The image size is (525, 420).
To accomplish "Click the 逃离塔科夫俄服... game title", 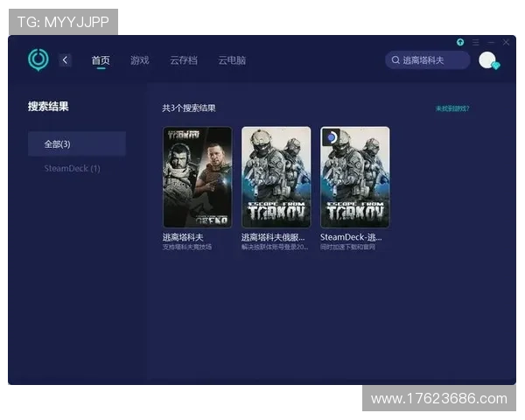I will tap(273, 237).
